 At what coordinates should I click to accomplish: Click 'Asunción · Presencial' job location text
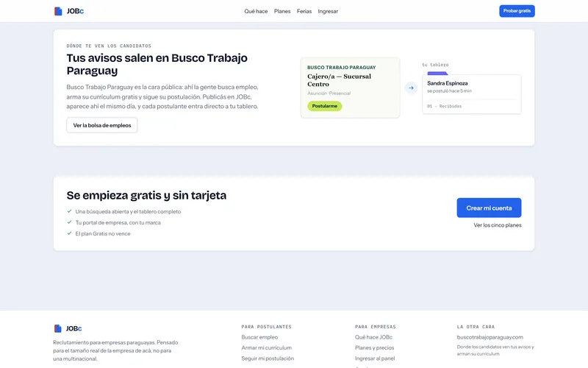[x=329, y=93]
